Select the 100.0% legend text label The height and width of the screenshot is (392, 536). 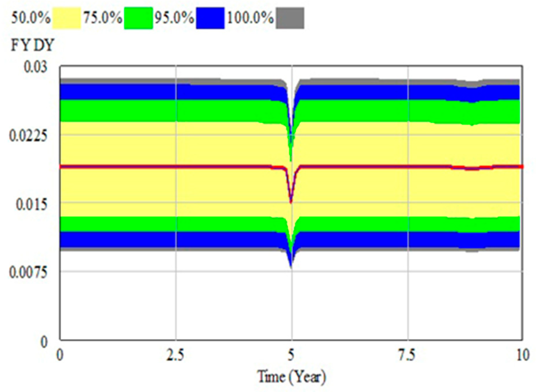click(250, 18)
